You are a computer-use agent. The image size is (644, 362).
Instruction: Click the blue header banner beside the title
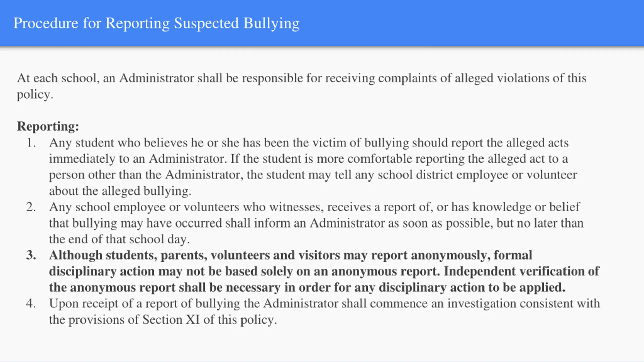pyautogui.click(x=470, y=23)
